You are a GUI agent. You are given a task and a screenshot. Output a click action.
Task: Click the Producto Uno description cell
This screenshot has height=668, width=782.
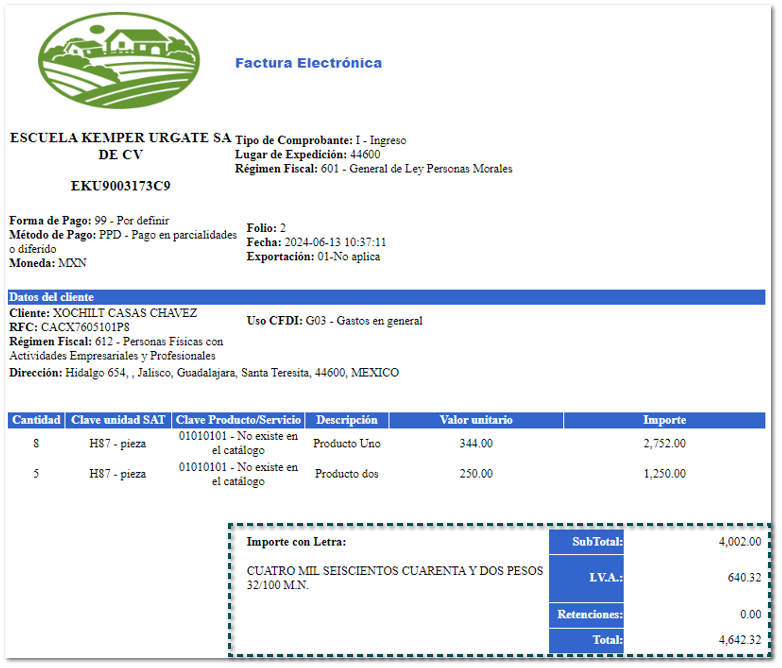346,443
